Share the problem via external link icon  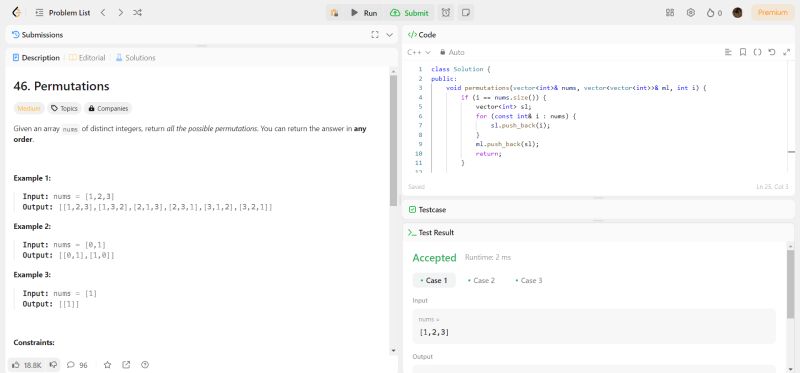click(x=126, y=365)
